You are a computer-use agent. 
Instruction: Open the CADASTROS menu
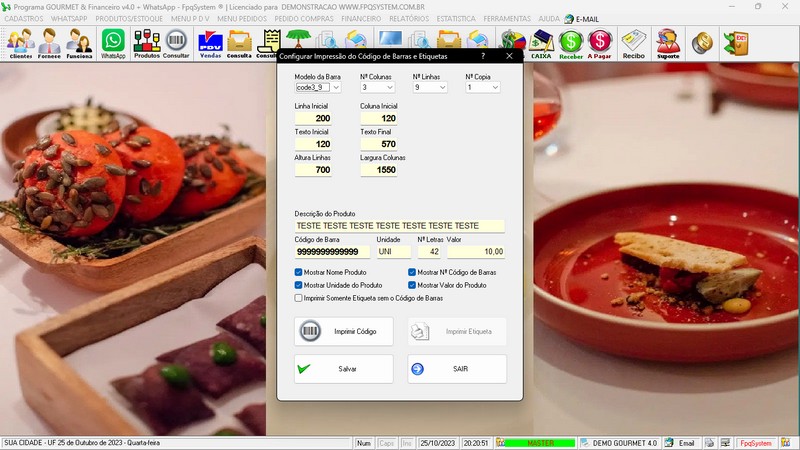24,19
